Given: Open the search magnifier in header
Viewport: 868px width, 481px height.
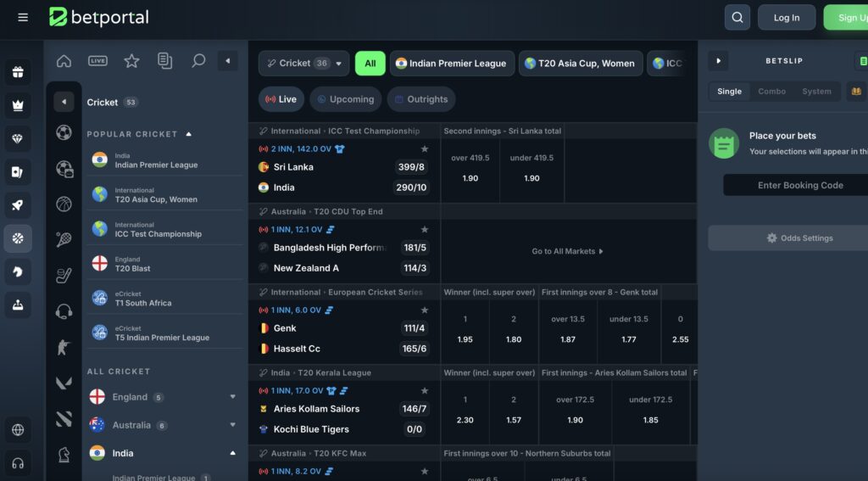Looking at the screenshot, I should click(737, 17).
